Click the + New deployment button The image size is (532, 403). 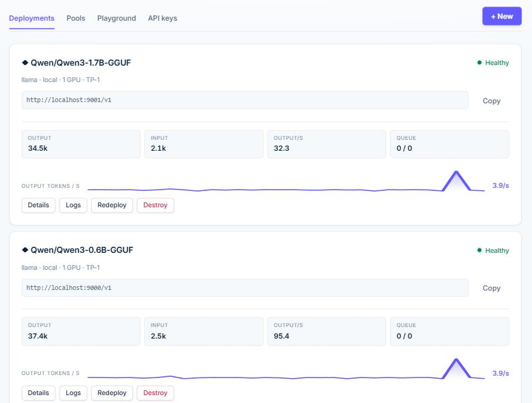coord(502,16)
